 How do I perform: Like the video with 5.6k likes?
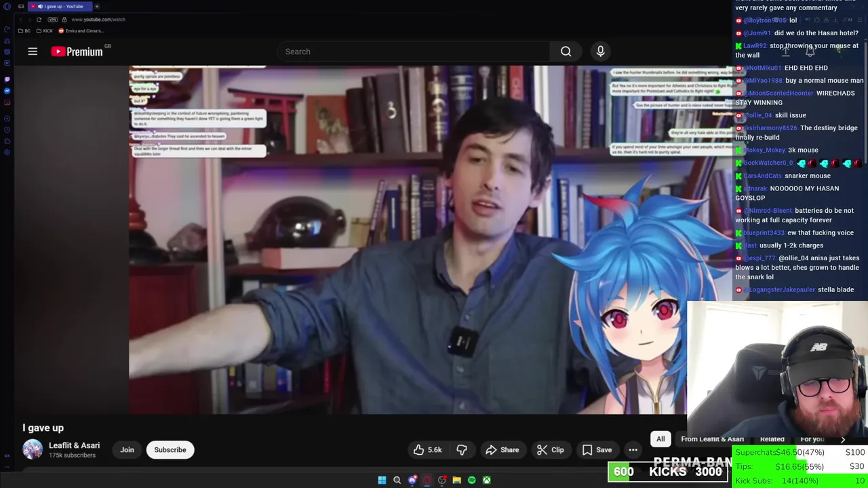click(x=428, y=450)
